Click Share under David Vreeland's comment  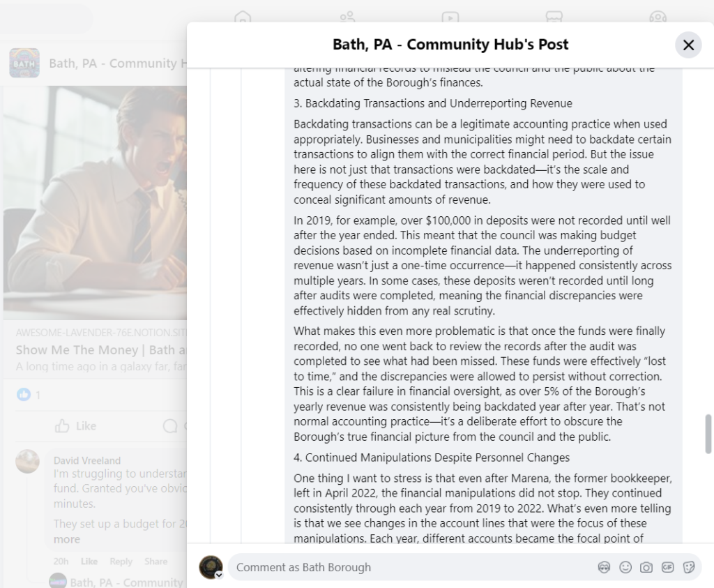coord(155,561)
